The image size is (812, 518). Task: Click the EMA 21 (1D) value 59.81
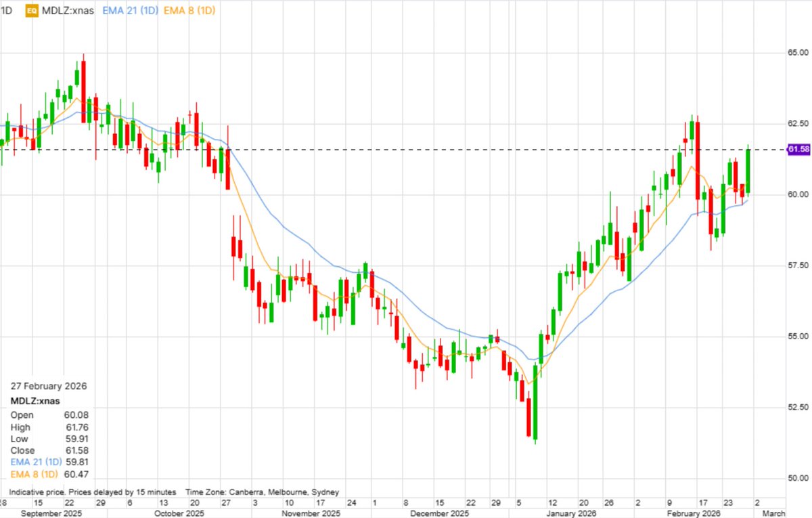(x=77, y=462)
